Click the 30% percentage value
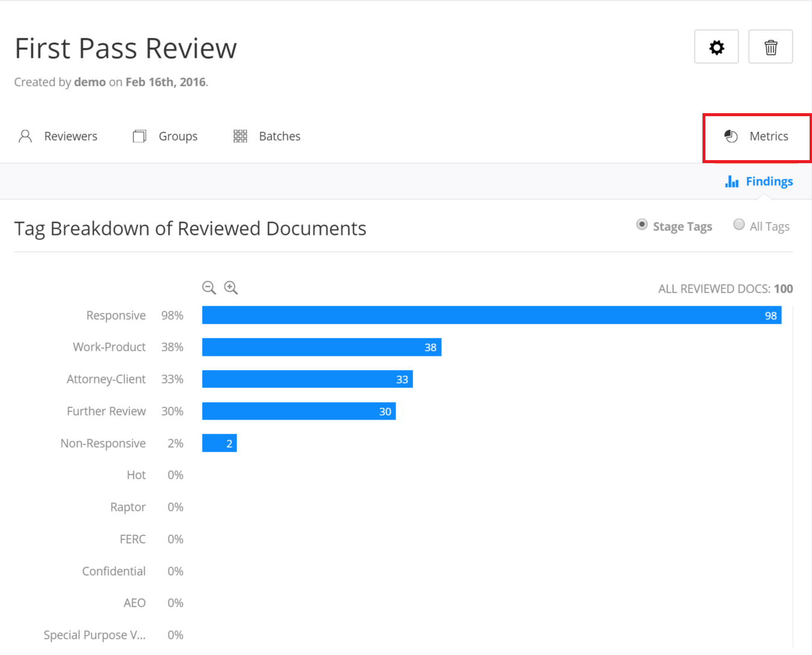Viewport: 812px width, 655px height. pos(172,411)
